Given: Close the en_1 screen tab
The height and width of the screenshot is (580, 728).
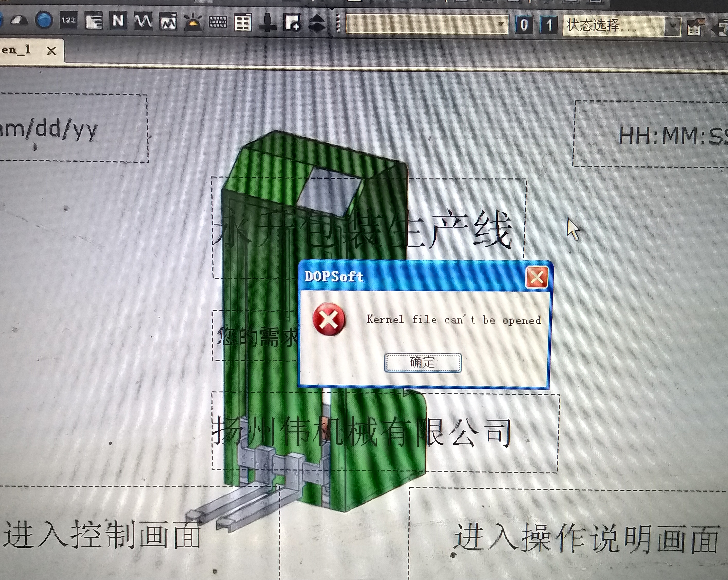Looking at the screenshot, I should 52,51.
